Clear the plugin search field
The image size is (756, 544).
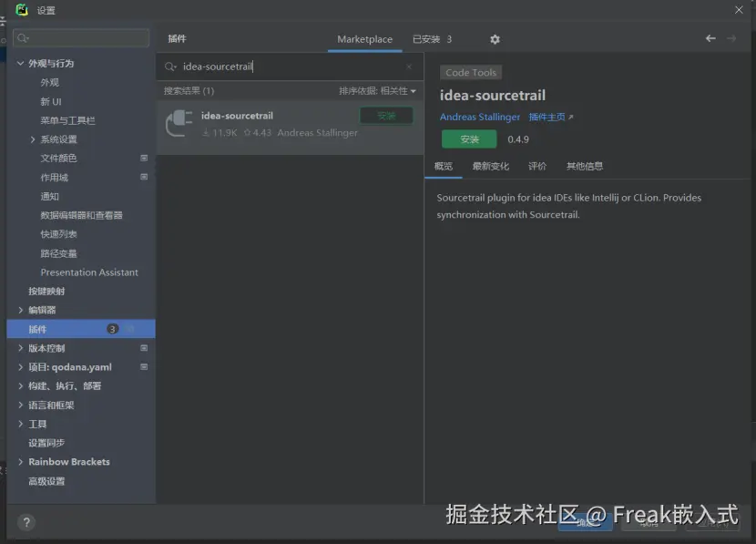[x=409, y=67]
